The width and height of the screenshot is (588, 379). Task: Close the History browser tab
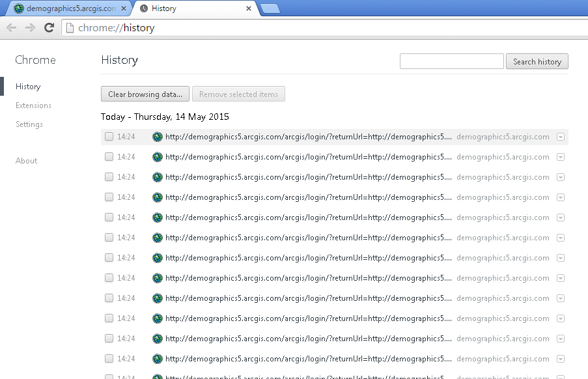[x=248, y=8]
